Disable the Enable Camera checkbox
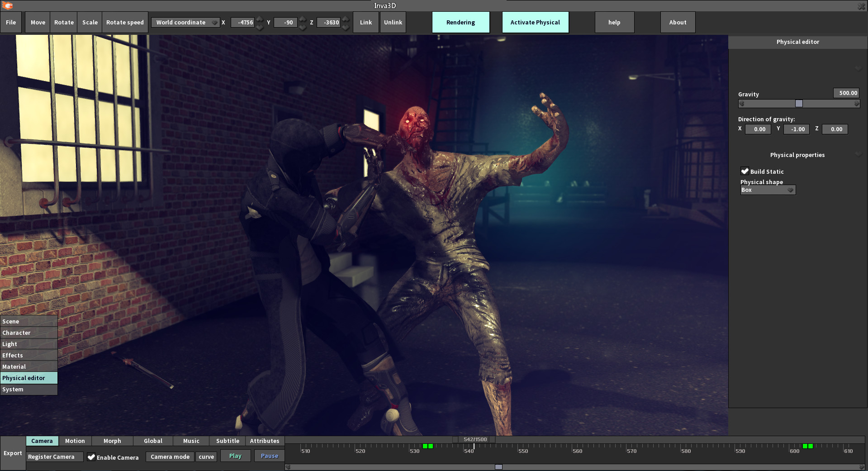This screenshot has height=471, width=868. click(92, 457)
